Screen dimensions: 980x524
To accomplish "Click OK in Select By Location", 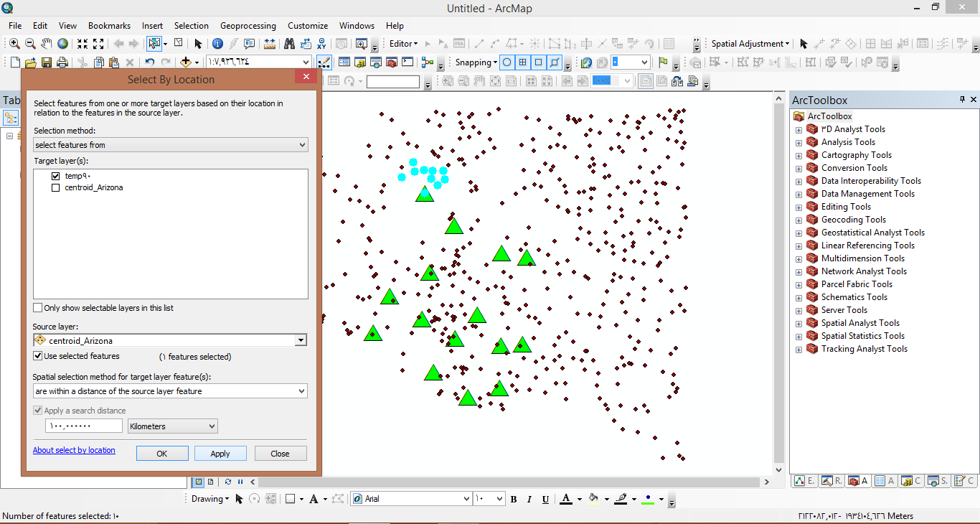I will [162, 454].
